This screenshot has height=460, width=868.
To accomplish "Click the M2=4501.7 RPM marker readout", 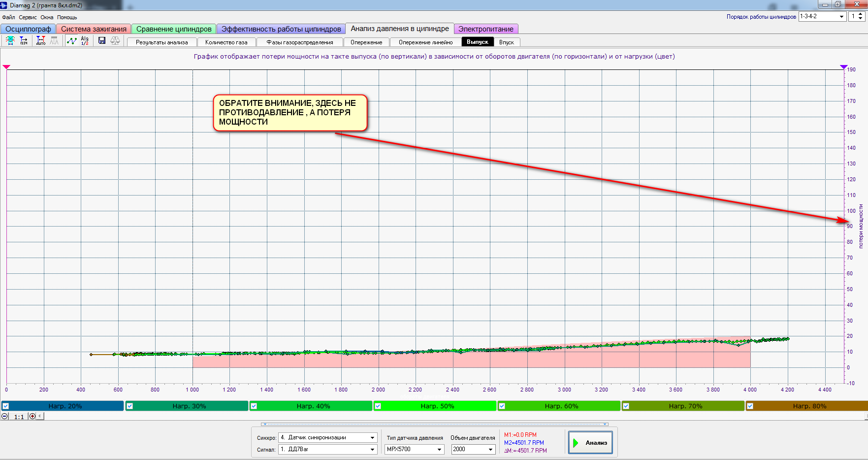I will point(524,443).
